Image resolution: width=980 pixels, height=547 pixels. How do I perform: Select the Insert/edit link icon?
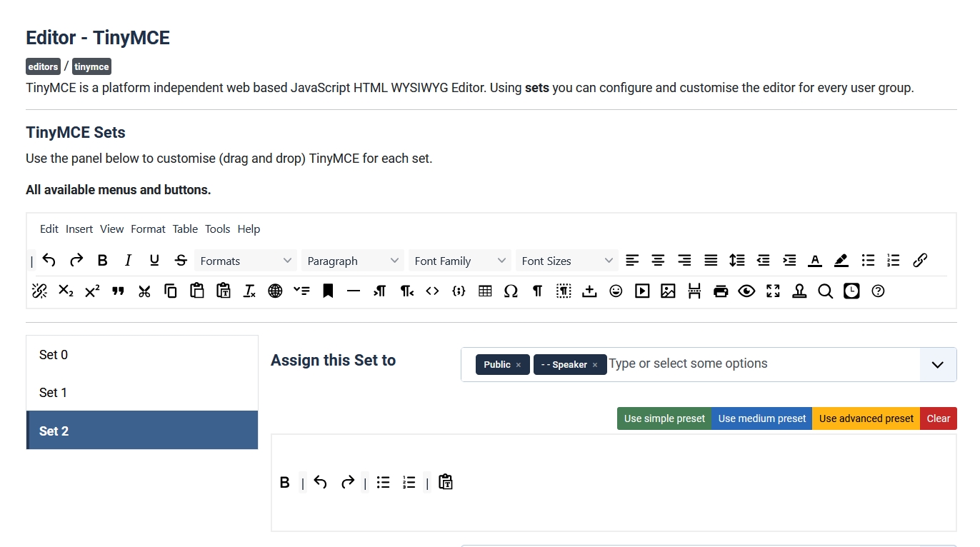pos(920,260)
